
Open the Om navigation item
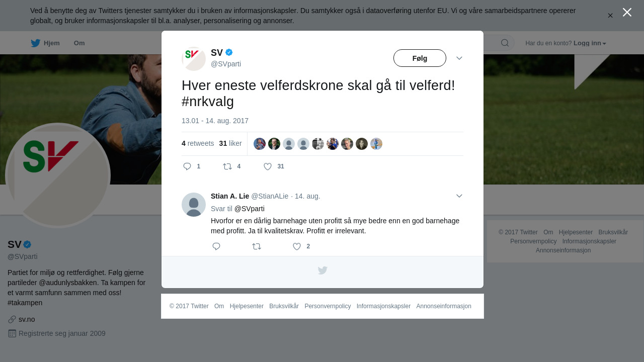pyautogui.click(x=79, y=43)
